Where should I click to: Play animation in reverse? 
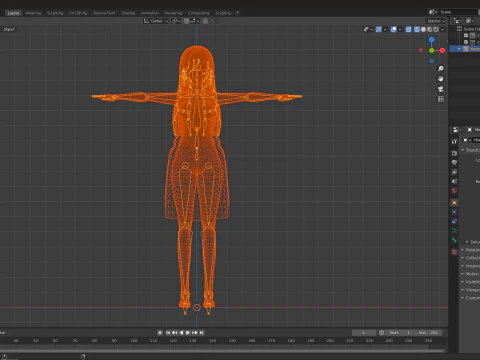pos(181,333)
